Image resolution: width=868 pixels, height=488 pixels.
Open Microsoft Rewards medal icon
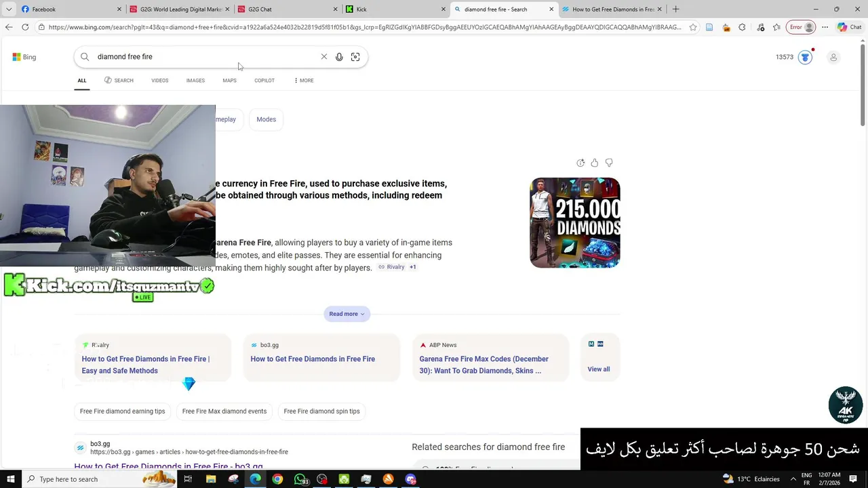805,57
